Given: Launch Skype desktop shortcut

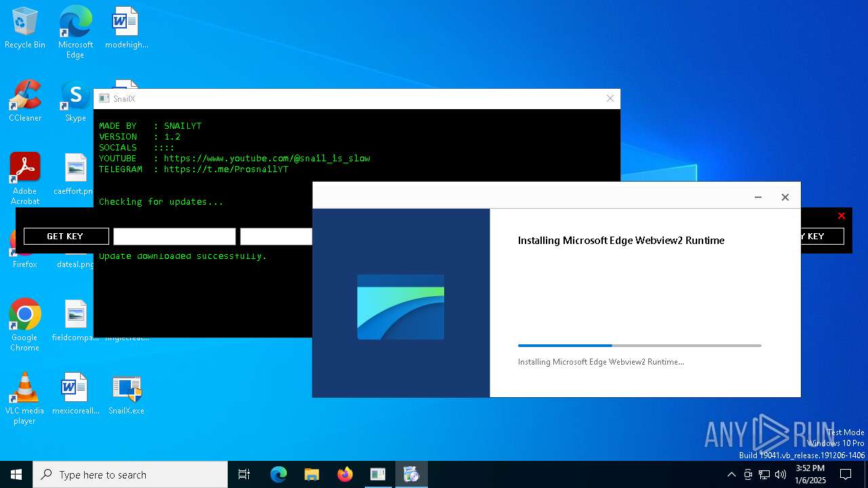Looking at the screenshot, I should coord(75,102).
